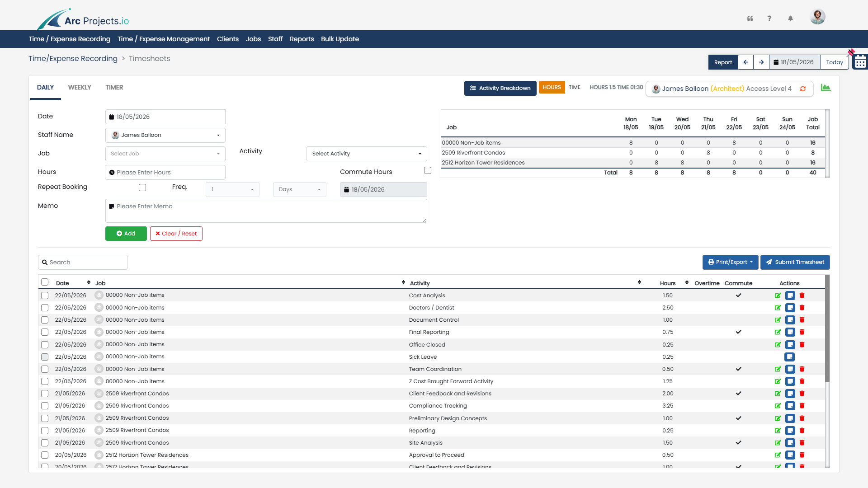Open memo note for Doctors / Dentist entry

click(x=790, y=308)
